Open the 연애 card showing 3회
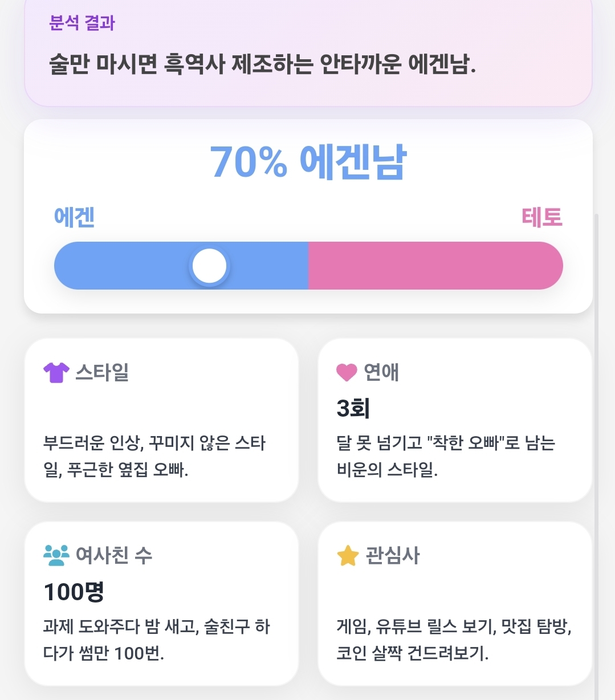 pyautogui.click(x=455, y=420)
